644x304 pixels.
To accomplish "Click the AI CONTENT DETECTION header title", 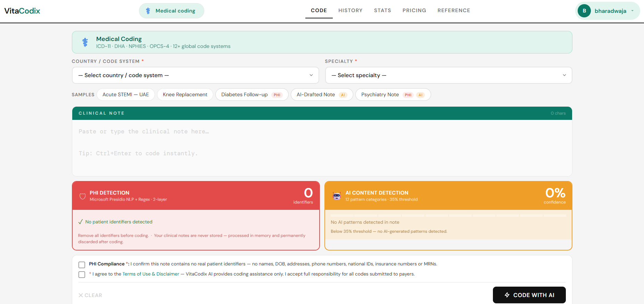I will 377,193.
